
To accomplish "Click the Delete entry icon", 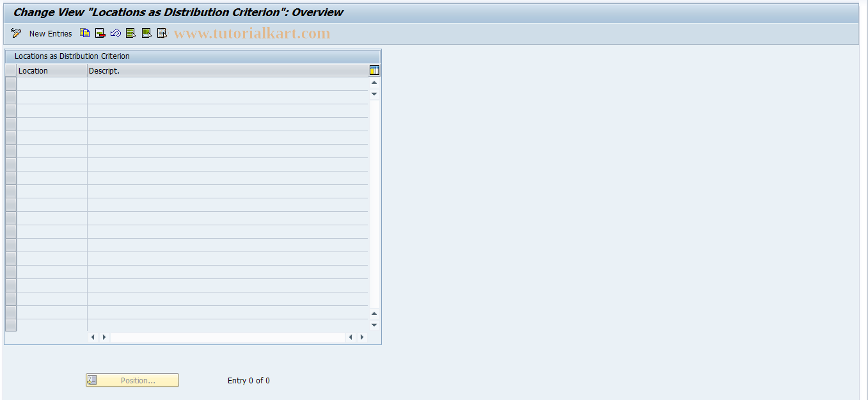I will [100, 33].
